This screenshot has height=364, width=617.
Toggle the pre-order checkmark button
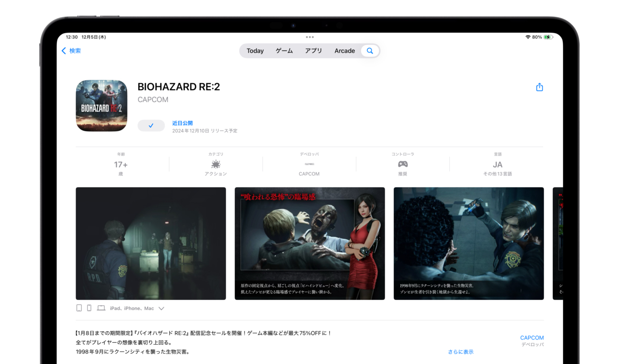[151, 125]
